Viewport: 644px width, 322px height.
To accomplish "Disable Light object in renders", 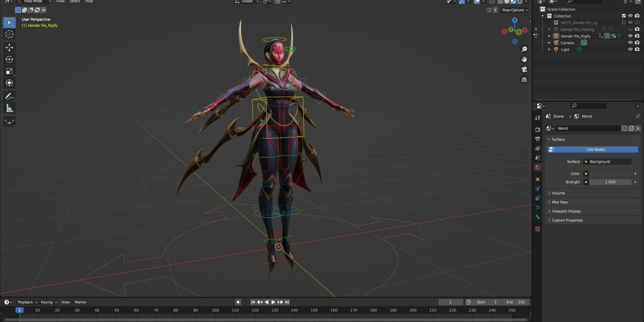I will tap(636, 49).
